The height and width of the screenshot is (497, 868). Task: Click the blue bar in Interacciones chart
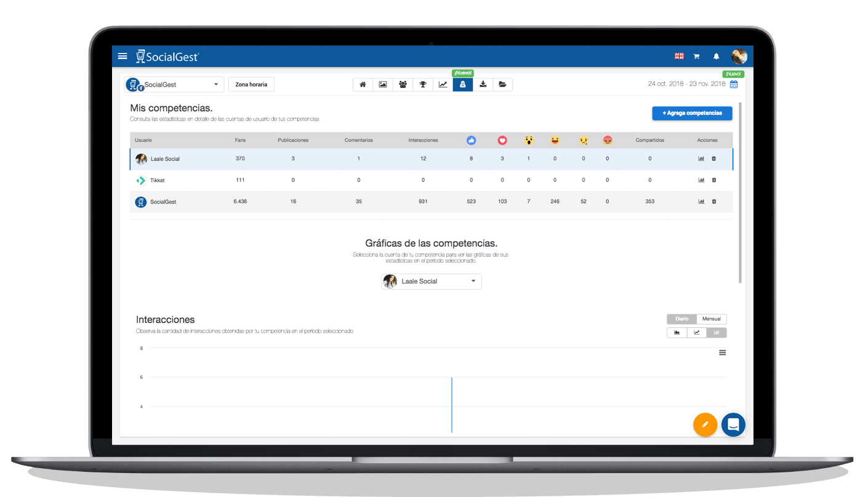coord(452,405)
